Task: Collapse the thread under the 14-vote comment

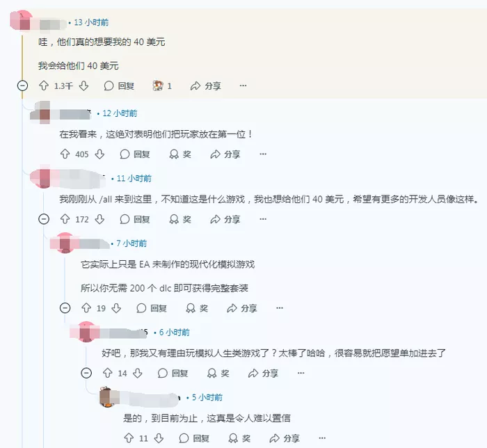Action: [86, 373]
